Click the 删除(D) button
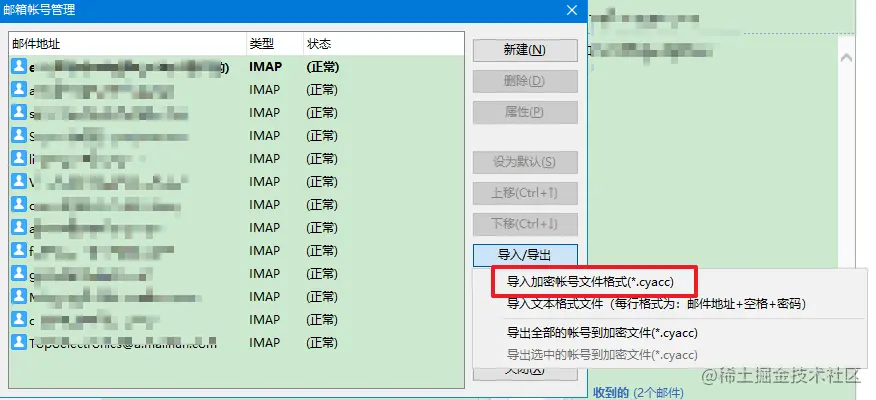The height and width of the screenshot is (400, 876). coord(525,81)
